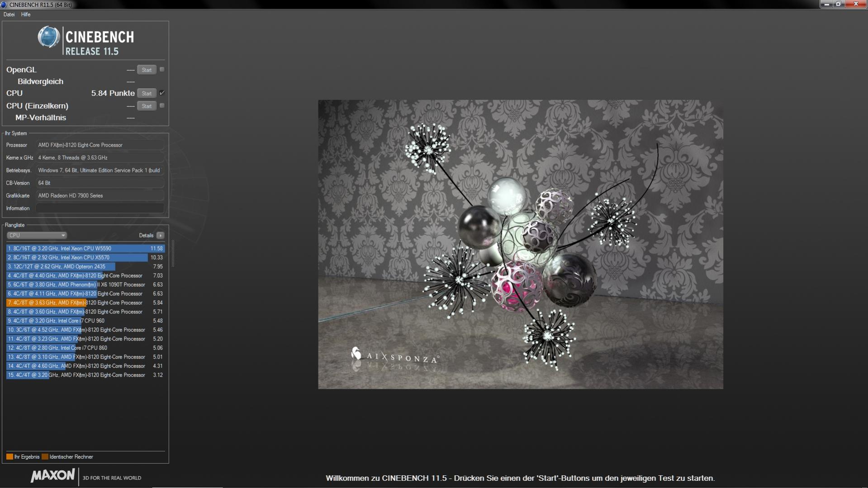Minimize the Cinebench window
The image size is (868, 488).
coord(826,4)
